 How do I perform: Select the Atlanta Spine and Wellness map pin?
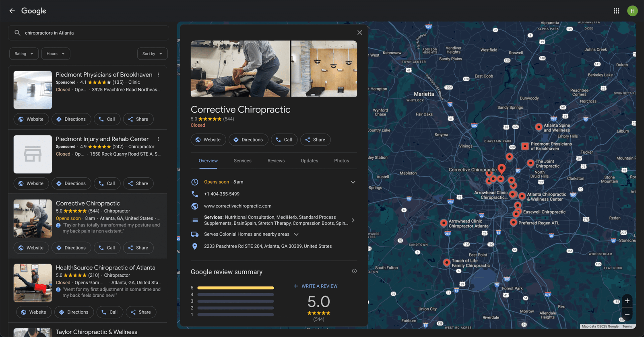tap(539, 127)
